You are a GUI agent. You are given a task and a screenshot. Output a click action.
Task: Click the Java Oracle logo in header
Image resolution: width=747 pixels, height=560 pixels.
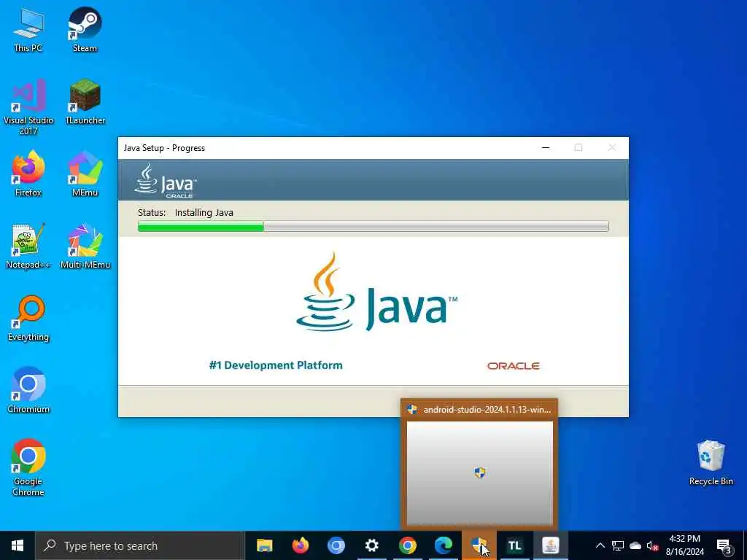(166, 181)
